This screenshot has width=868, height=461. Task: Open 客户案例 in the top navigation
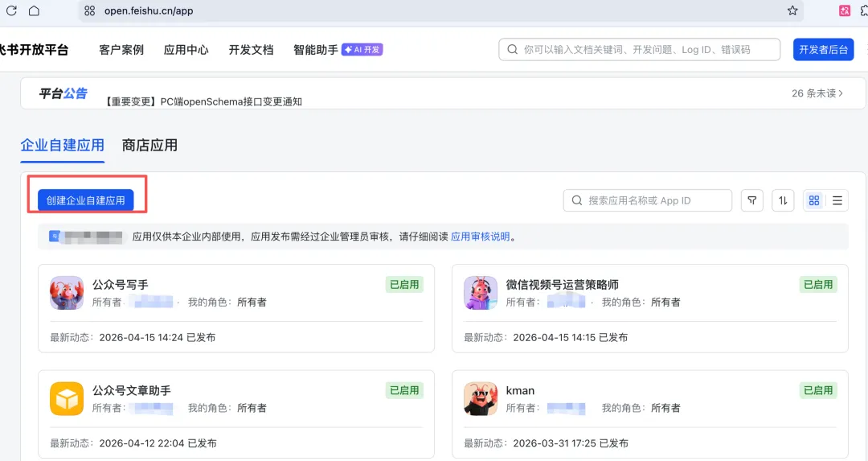click(x=121, y=50)
